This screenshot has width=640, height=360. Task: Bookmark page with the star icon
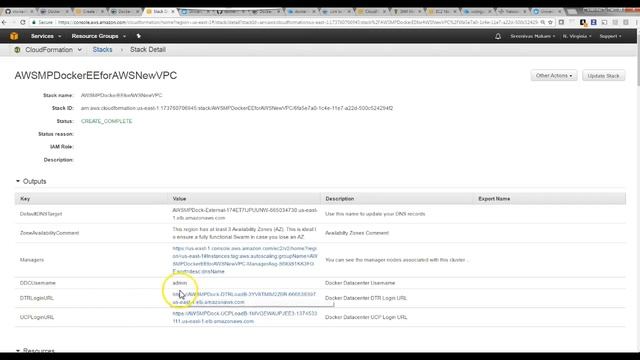[x=550, y=22]
